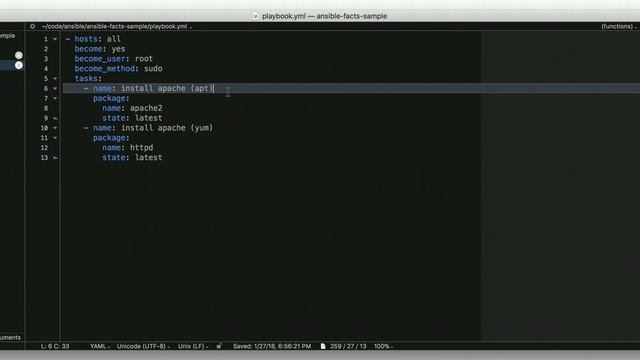
Task: Click line number 12 in the gutter
Action: [44, 148]
